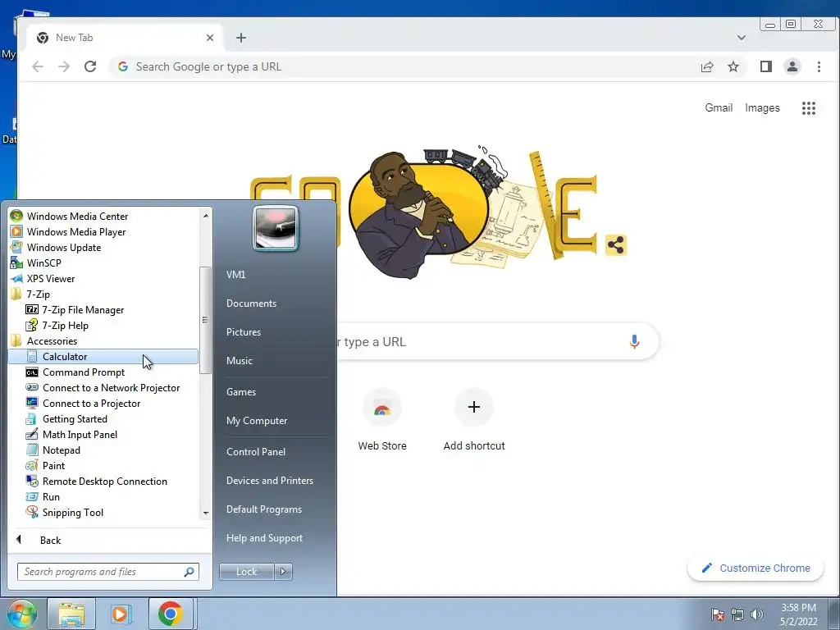Open Chrome profile avatar
The height and width of the screenshot is (630, 840).
pos(792,66)
